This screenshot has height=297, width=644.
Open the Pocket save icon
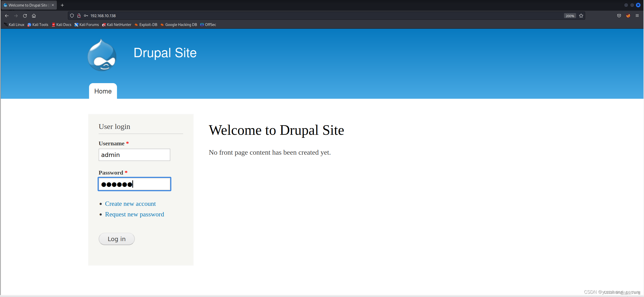click(x=619, y=16)
